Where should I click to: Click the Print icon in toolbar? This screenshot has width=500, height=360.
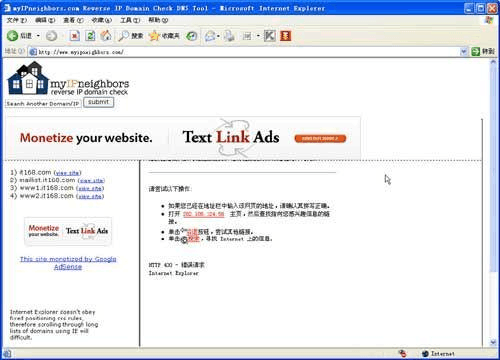229,36
